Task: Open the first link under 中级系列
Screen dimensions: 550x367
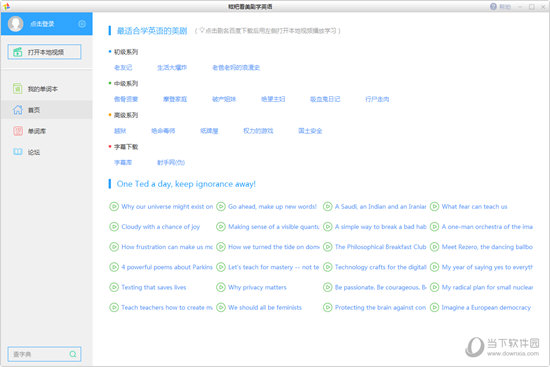Action: (126, 99)
